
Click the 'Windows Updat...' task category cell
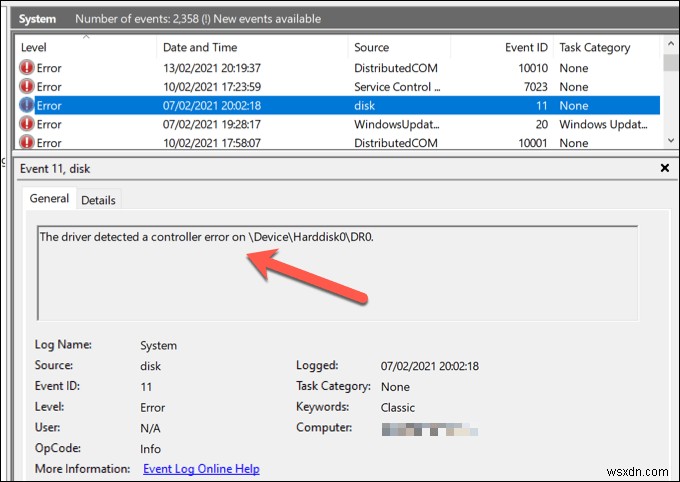point(603,125)
